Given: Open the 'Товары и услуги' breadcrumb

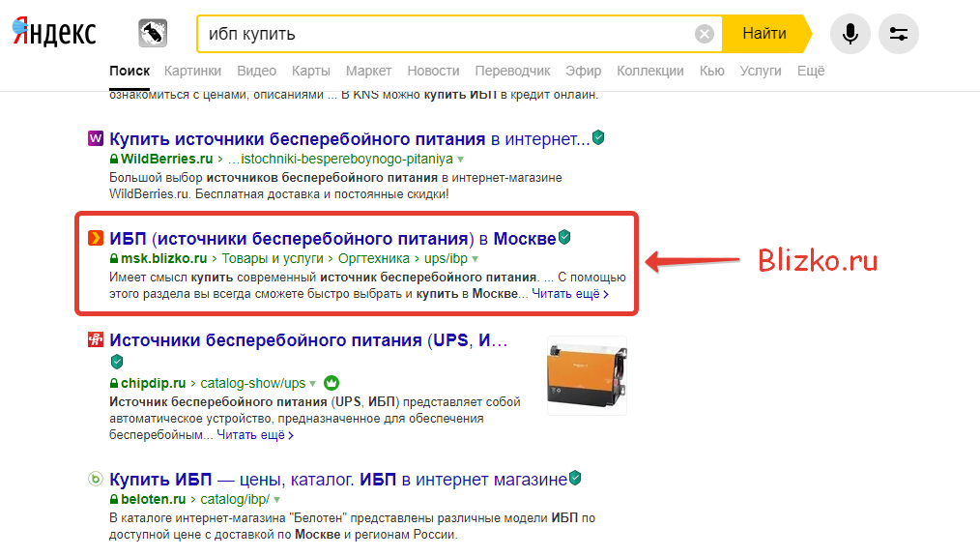Looking at the screenshot, I should [273, 258].
